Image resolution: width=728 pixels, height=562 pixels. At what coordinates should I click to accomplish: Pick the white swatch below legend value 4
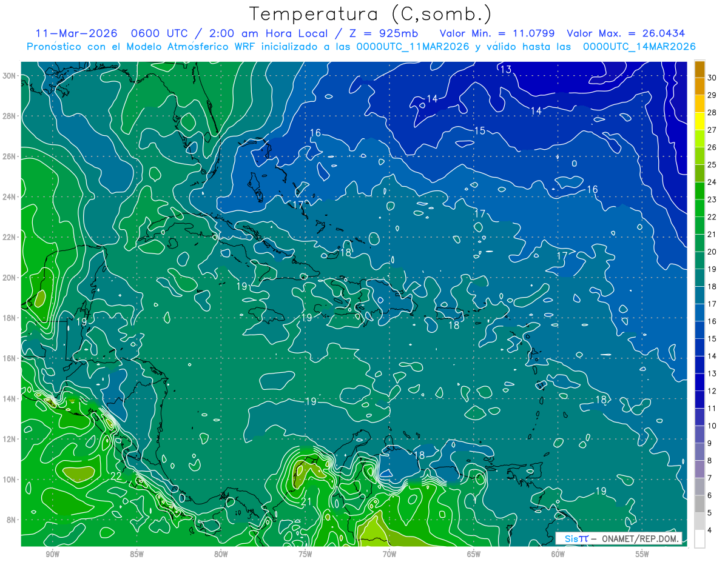click(x=699, y=540)
